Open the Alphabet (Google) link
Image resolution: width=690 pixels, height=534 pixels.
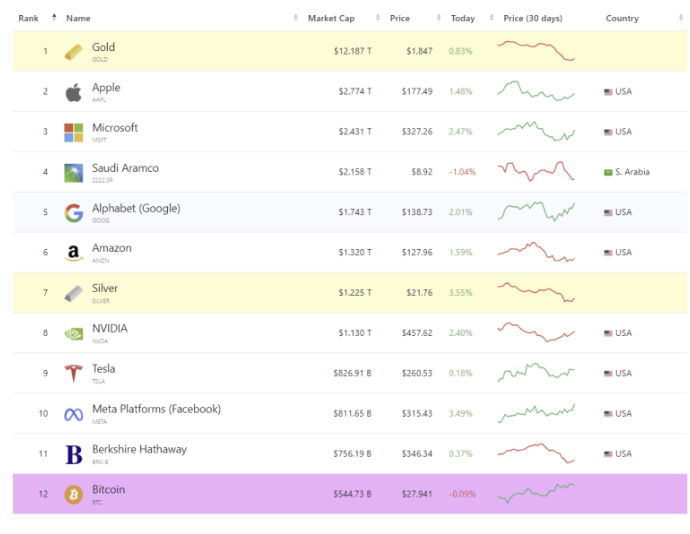click(x=136, y=208)
